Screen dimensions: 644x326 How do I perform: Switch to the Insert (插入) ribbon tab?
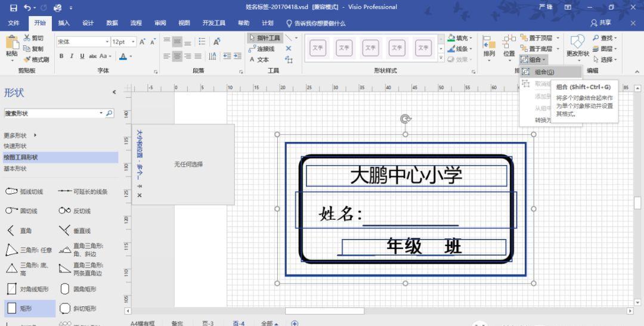point(64,23)
